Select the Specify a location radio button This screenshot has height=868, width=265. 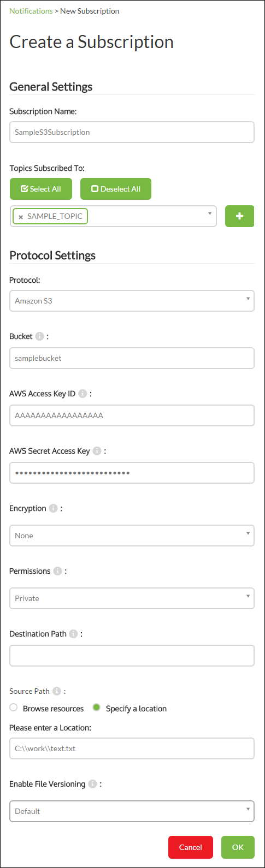(x=97, y=708)
